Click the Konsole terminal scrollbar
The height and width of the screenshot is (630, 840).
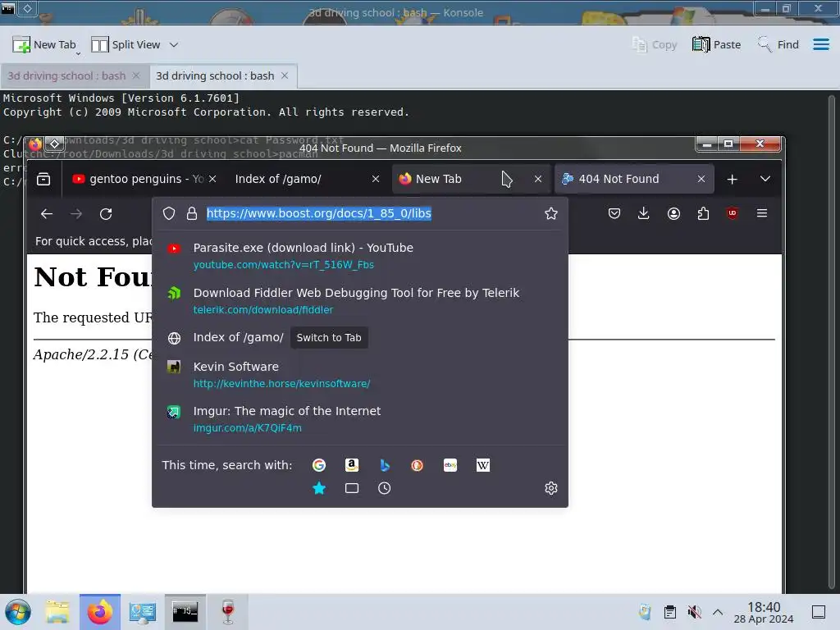(832, 343)
